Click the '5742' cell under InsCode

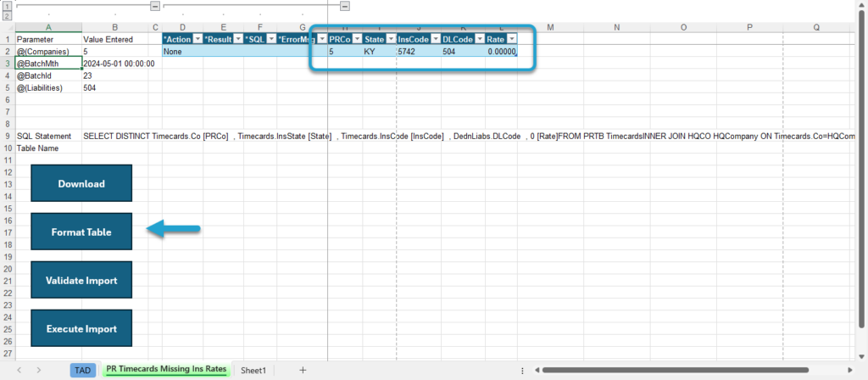[x=419, y=52]
